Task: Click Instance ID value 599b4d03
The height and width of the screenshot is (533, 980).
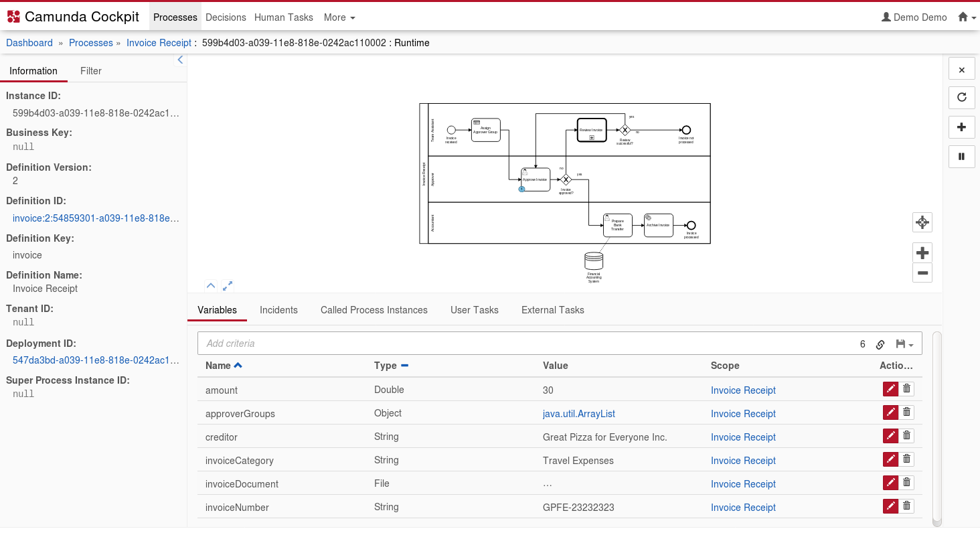Action: pyautogui.click(x=96, y=113)
